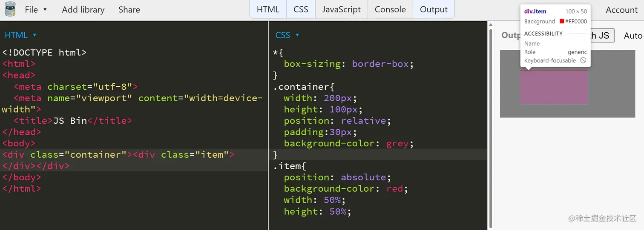Click the 'position: absolute;' declaration
The height and width of the screenshot is (230, 644).
(x=337, y=177)
